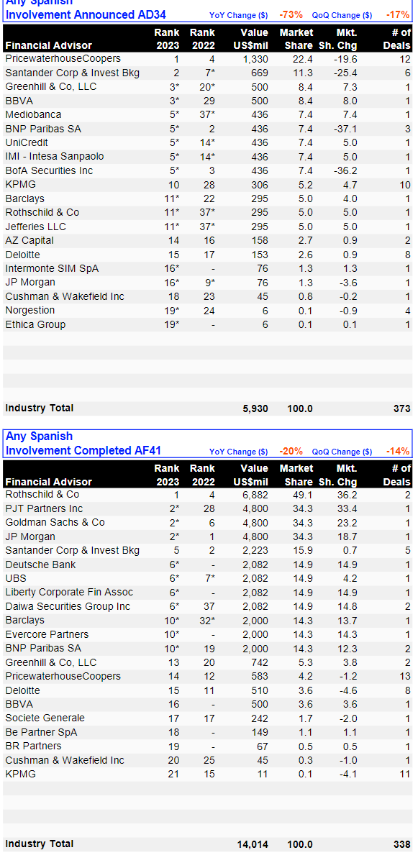
Task: Click the Norgestion advisor name
Action: (x=30, y=311)
